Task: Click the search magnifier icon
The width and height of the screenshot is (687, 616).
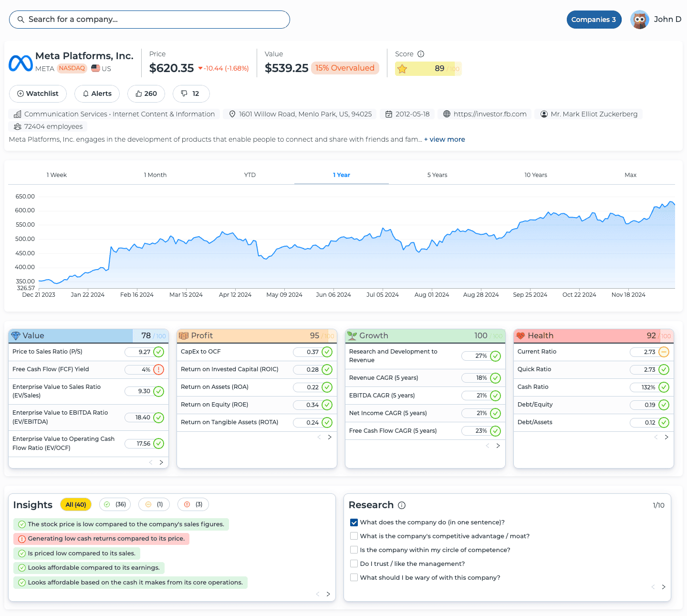Action: pyautogui.click(x=21, y=20)
